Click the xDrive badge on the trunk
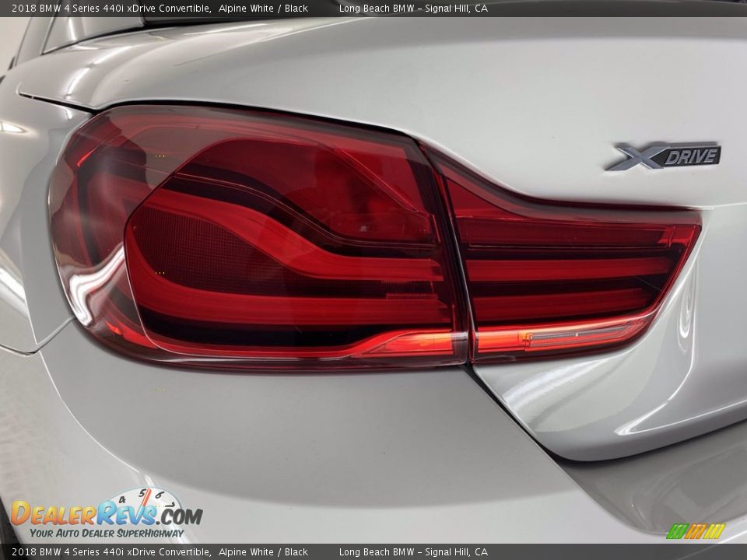This screenshot has width=747, height=560. click(x=664, y=156)
